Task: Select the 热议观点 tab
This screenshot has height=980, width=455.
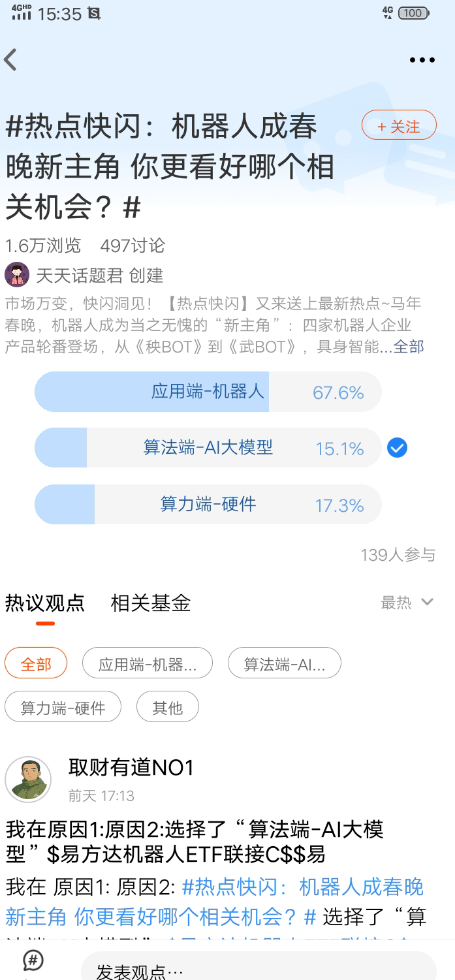Action: point(45,603)
